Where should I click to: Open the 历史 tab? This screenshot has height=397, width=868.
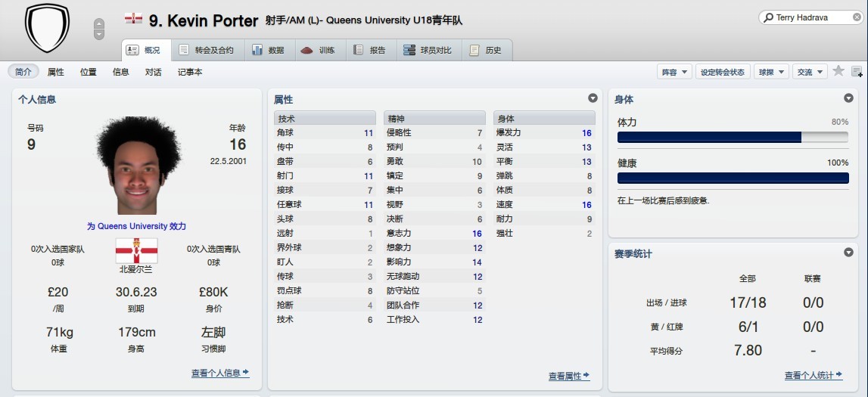click(x=486, y=51)
